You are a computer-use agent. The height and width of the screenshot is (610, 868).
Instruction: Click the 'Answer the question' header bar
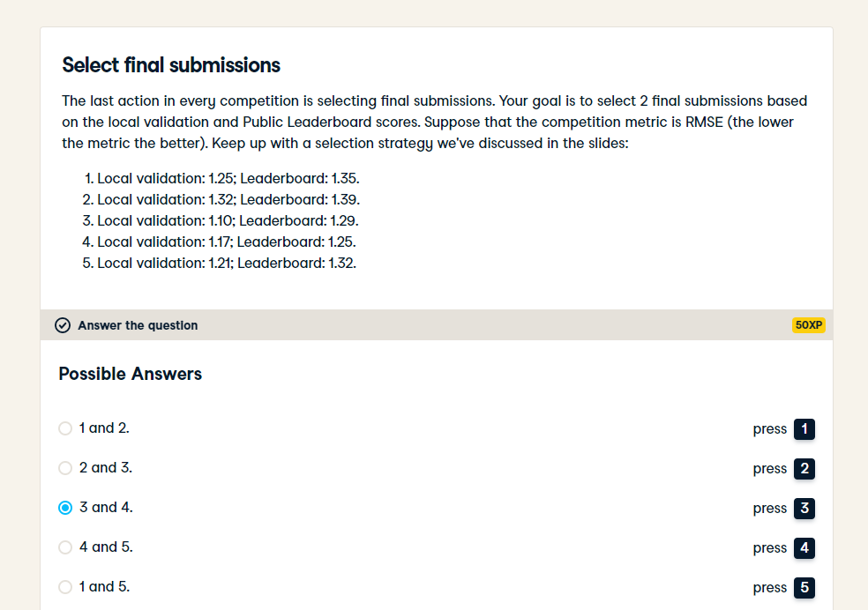click(x=437, y=325)
